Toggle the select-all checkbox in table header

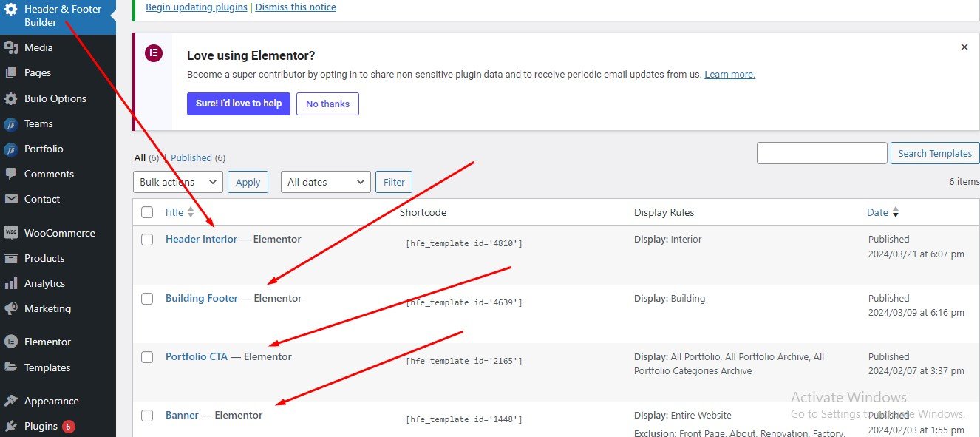tap(147, 213)
